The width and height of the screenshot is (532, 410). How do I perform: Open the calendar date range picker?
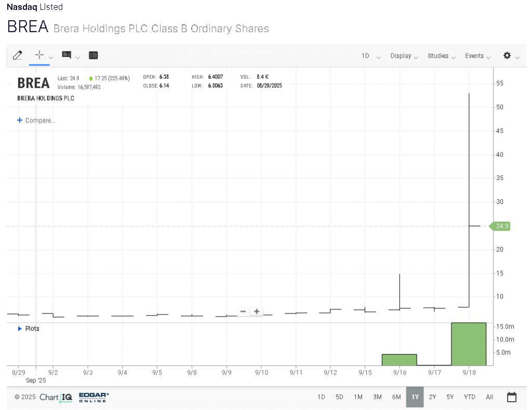[512, 397]
